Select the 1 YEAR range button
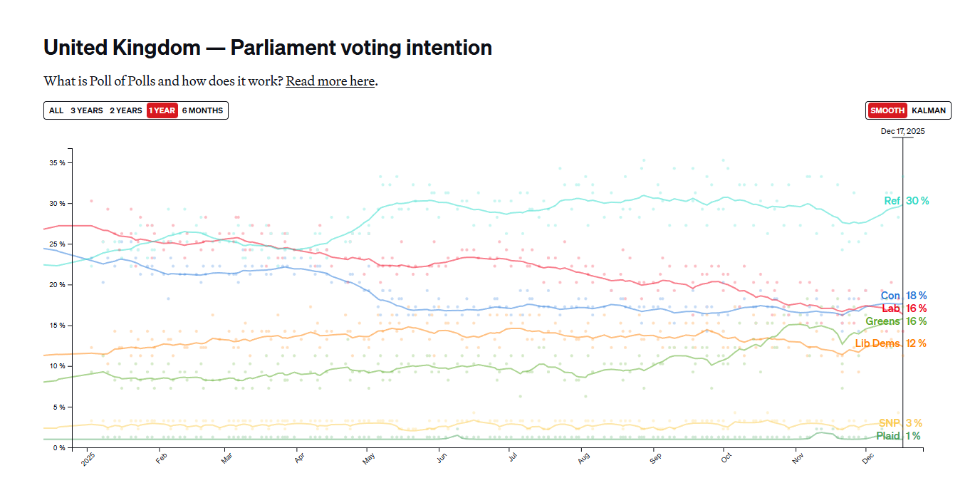 [162, 110]
